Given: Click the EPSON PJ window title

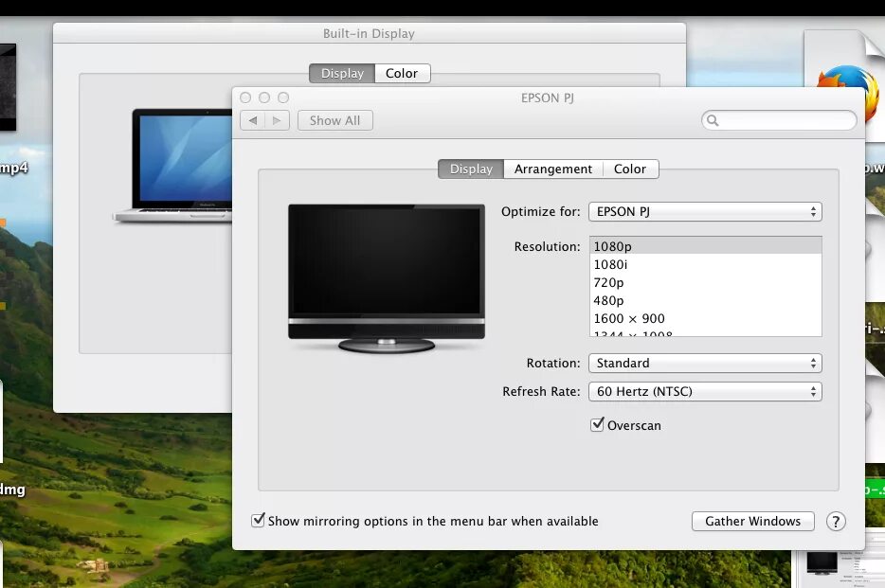Looking at the screenshot, I should pyautogui.click(x=548, y=98).
